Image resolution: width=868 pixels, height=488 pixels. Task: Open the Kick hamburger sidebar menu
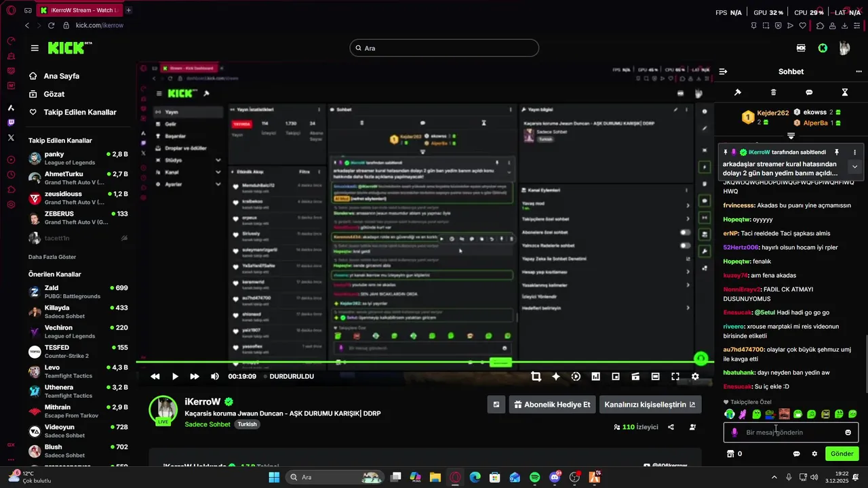35,48
